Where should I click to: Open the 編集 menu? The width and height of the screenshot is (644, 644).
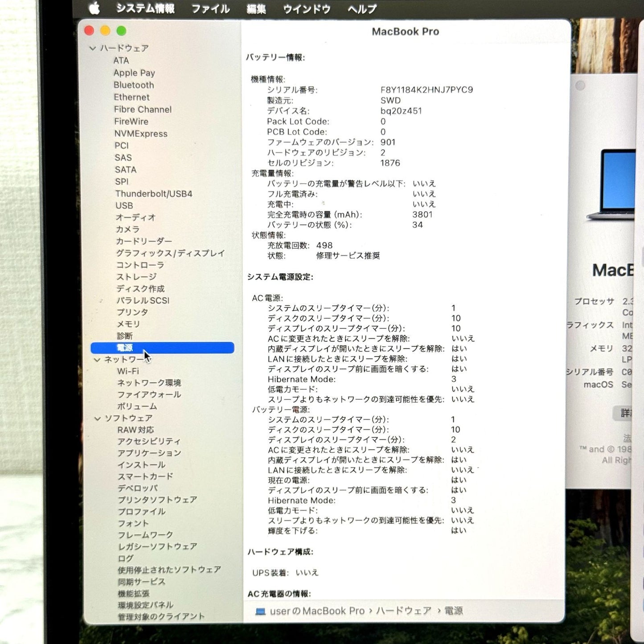click(x=256, y=9)
